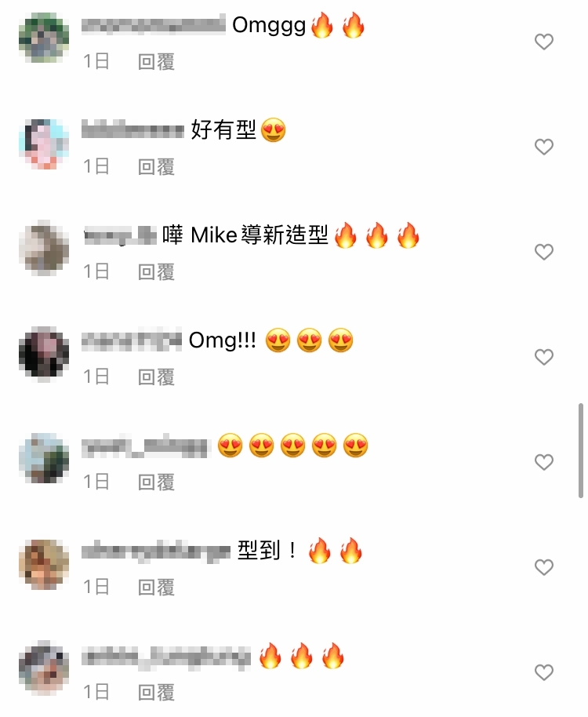
Task: Click the comments vertical scrollbar thumb
Action: click(581, 450)
